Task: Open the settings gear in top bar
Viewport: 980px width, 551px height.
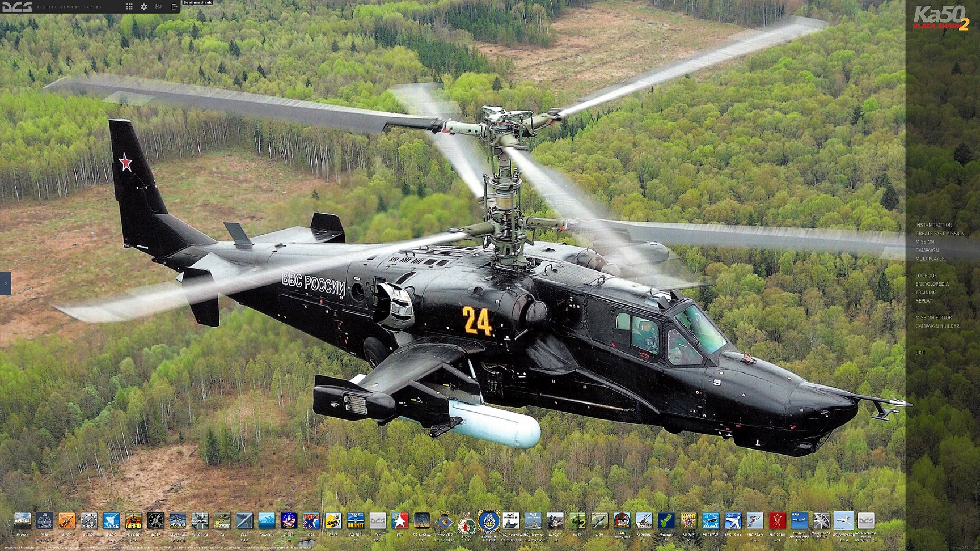Action: click(144, 7)
